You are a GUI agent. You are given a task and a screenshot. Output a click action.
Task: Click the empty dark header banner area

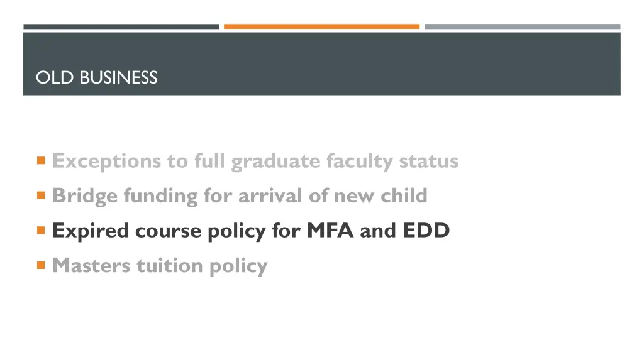tap(390, 63)
